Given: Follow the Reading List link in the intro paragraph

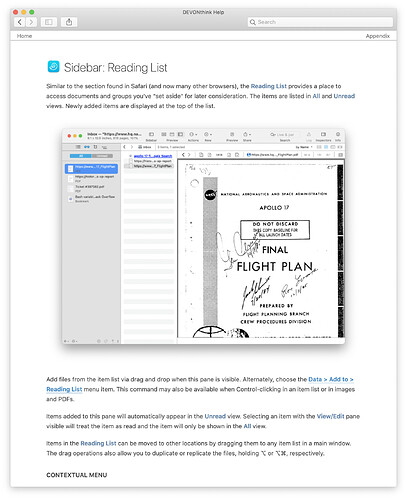Looking at the screenshot, I should coord(268,86).
